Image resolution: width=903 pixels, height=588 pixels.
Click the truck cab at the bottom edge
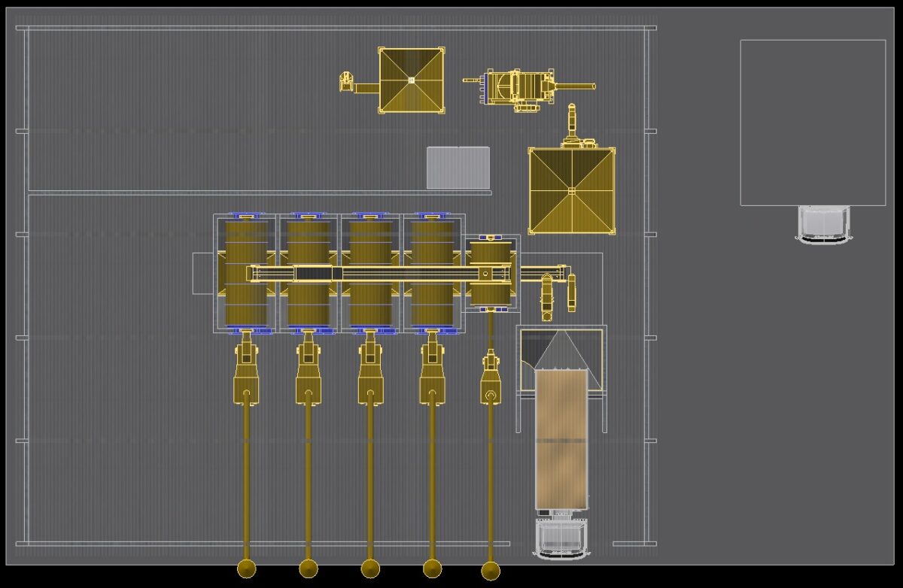pos(561,538)
